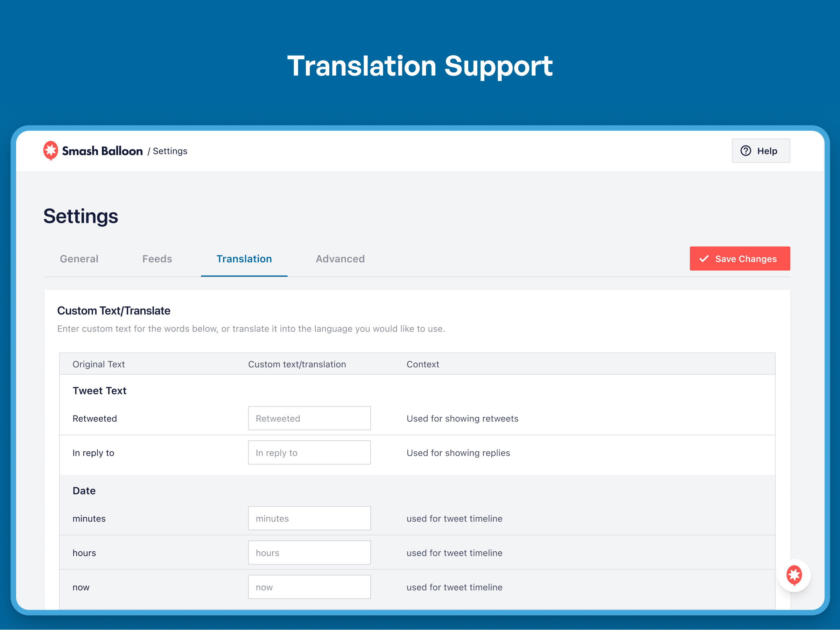Viewport: 840px width, 630px height.
Task: Open the Advanced settings tab
Action: click(339, 258)
